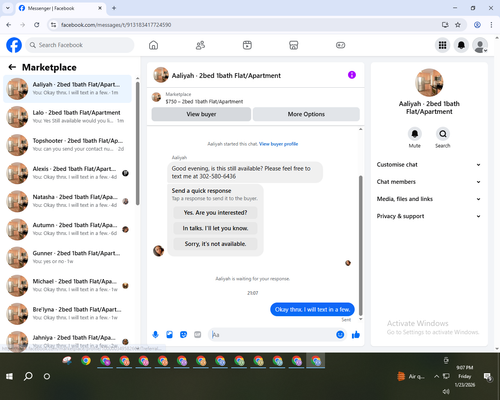Open the Lalo conversation

pyautogui.click(x=68, y=117)
